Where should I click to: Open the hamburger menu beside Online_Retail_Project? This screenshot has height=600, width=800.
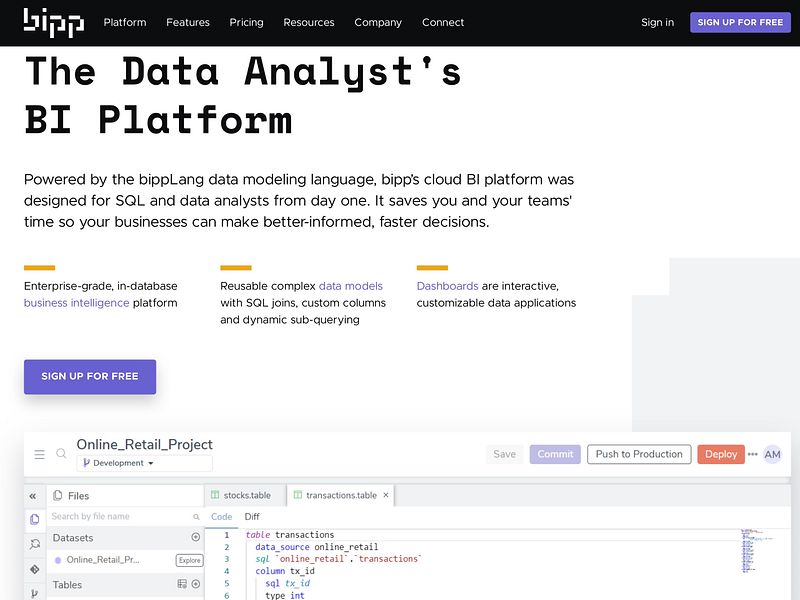39,454
